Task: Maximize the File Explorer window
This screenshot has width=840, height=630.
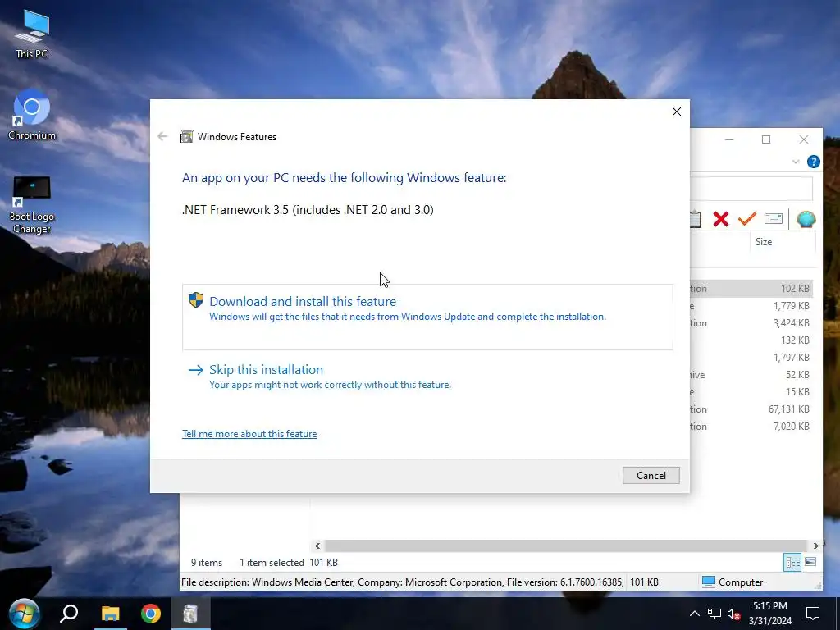Action: click(x=766, y=139)
